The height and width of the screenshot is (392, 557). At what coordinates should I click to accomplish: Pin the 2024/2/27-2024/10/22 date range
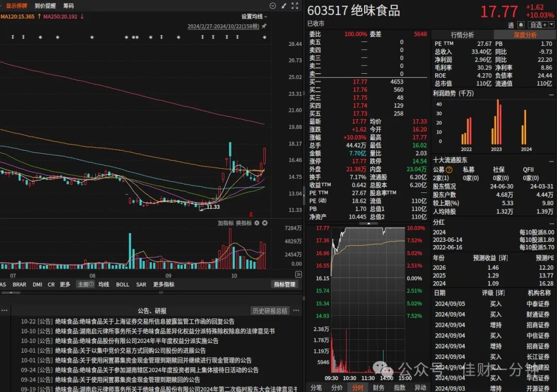point(264,26)
